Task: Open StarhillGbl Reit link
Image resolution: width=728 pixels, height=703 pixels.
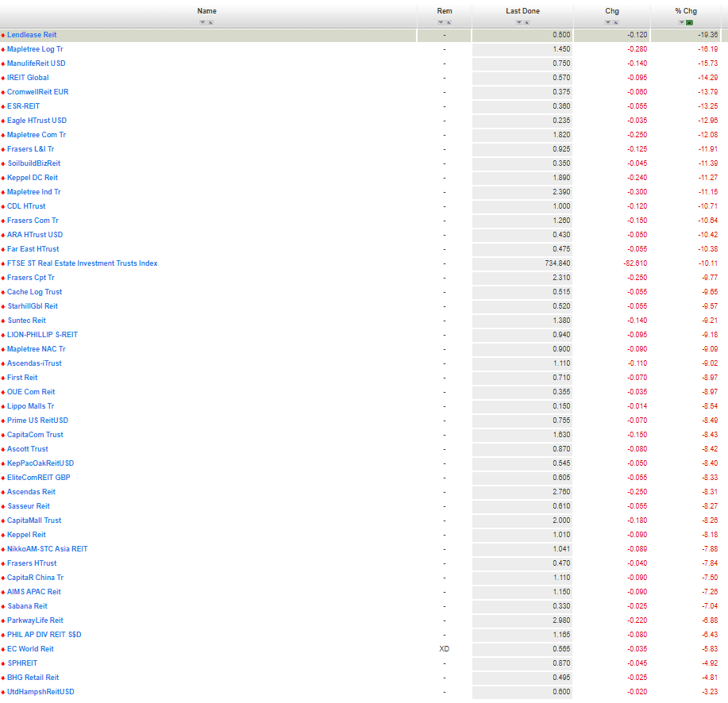Action: click(x=33, y=306)
